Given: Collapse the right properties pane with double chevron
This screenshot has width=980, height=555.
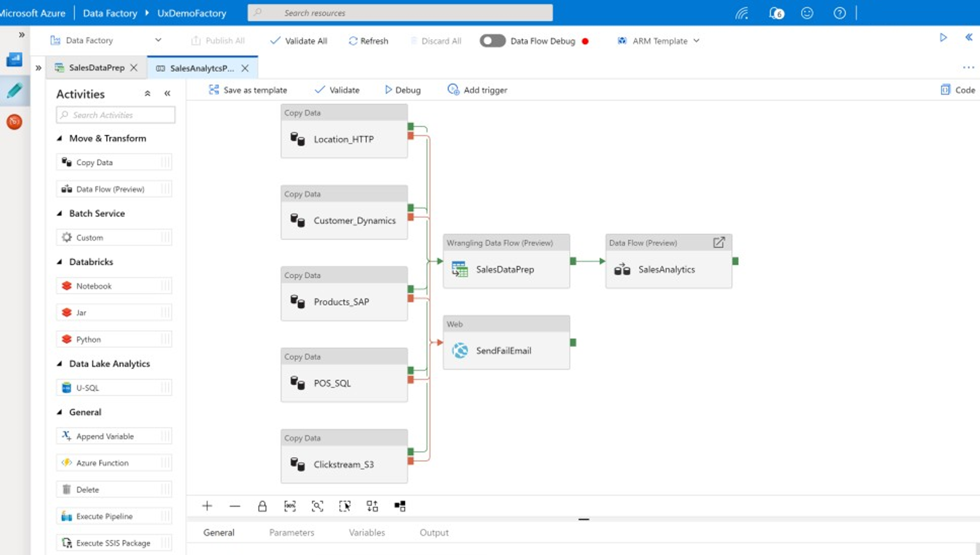Looking at the screenshot, I should [x=970, y=37].
